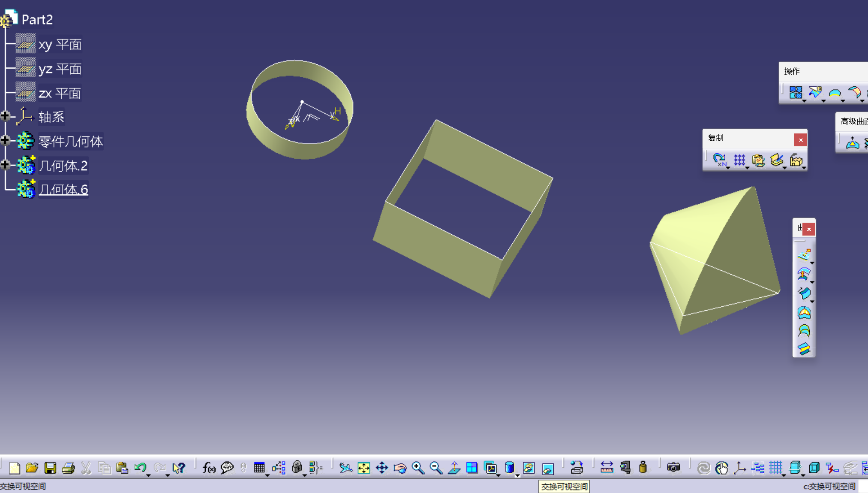The width and height of the screenshot is (868, 493).
Task: Open the shading mode dropdown arrow
Action: click(517, 475)
